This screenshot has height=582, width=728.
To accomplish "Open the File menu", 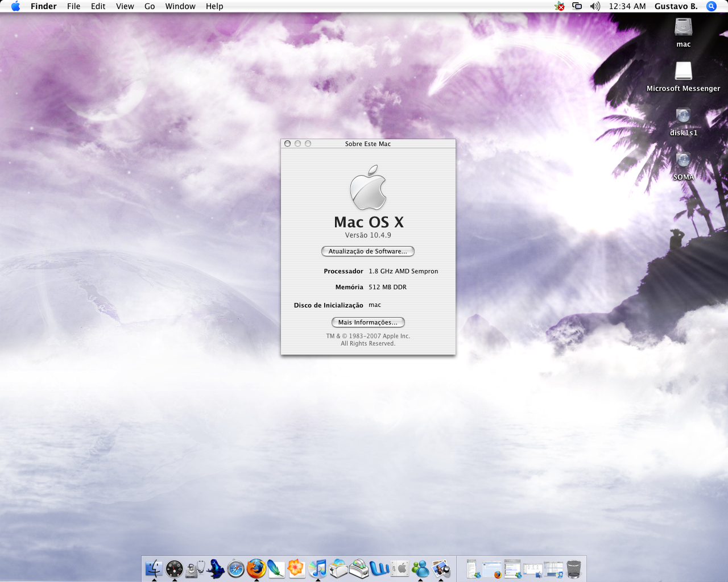I will click(x=73, y=6).
